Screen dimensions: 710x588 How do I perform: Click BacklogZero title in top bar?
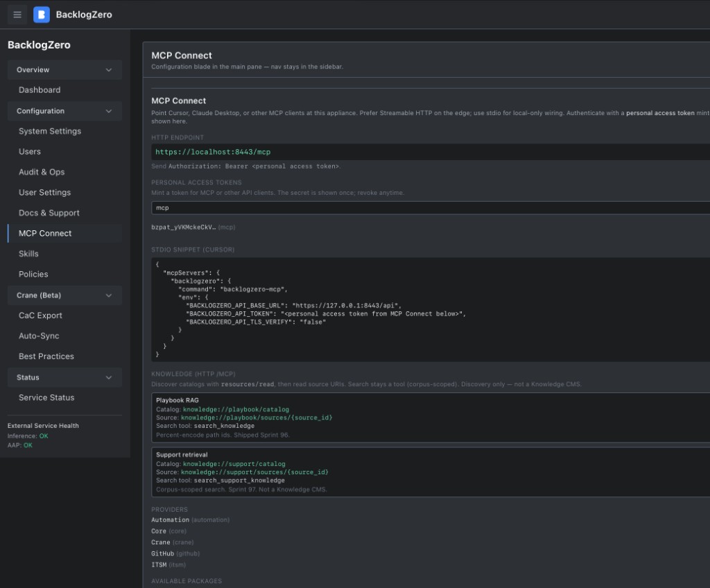click(84, 15)
